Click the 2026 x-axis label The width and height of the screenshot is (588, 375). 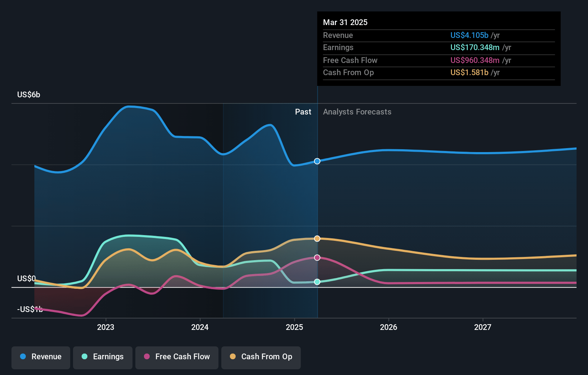[389, 327]
